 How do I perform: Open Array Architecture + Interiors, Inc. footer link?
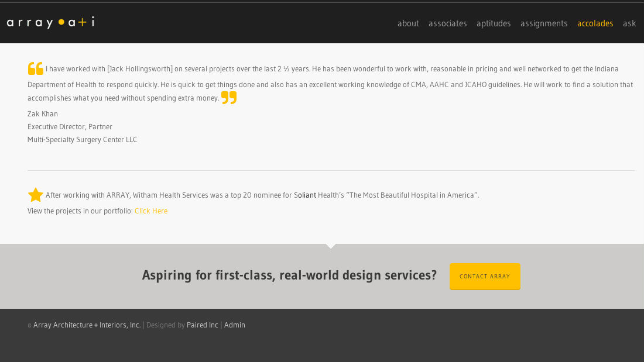tap(87, 325)
